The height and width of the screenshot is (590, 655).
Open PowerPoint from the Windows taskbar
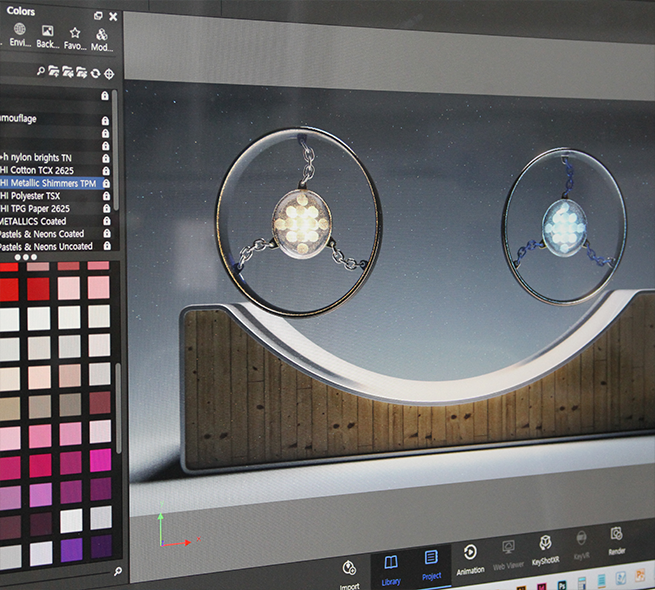click(x=640, y=576)
